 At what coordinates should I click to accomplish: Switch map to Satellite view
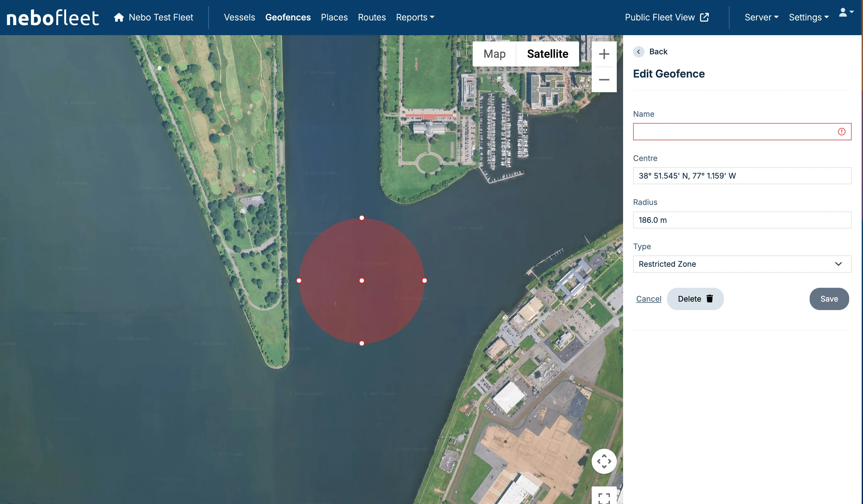coord(547,54)
